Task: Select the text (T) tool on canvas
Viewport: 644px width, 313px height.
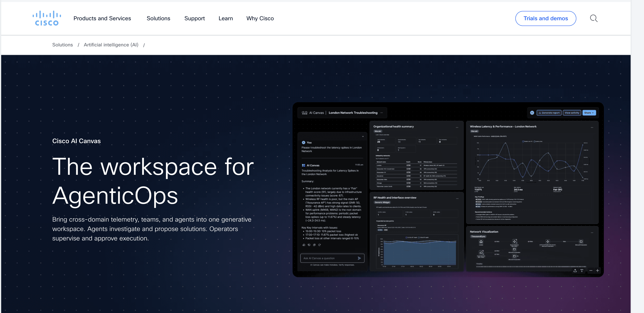Action: pyautogui.click(x=582, y=271)
